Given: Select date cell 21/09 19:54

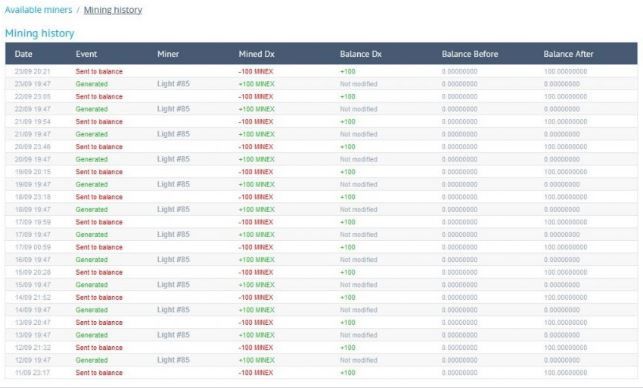Looking at the screenshot, I should tap(32, 122).
